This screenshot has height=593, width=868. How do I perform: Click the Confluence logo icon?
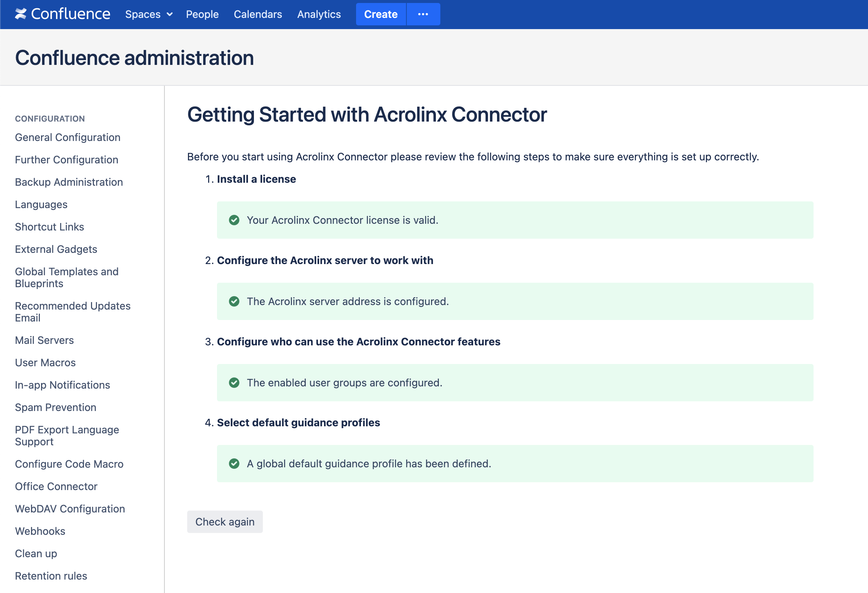[x=21, y=14]
